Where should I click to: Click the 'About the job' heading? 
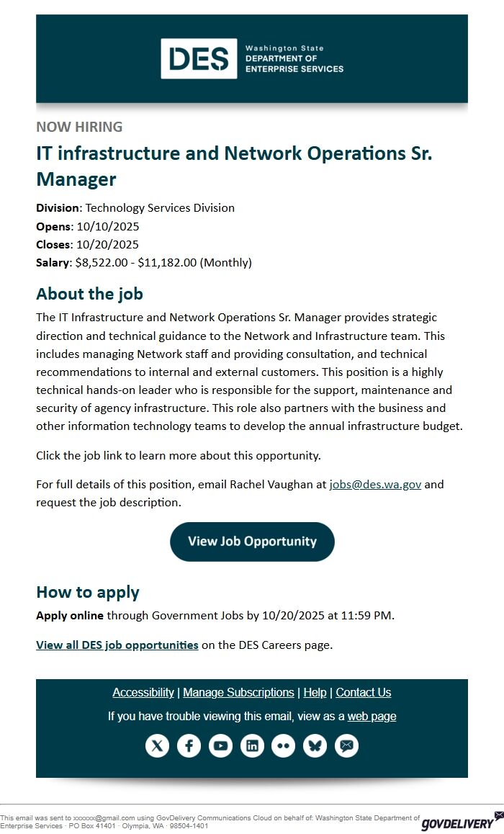click(89, 294)
